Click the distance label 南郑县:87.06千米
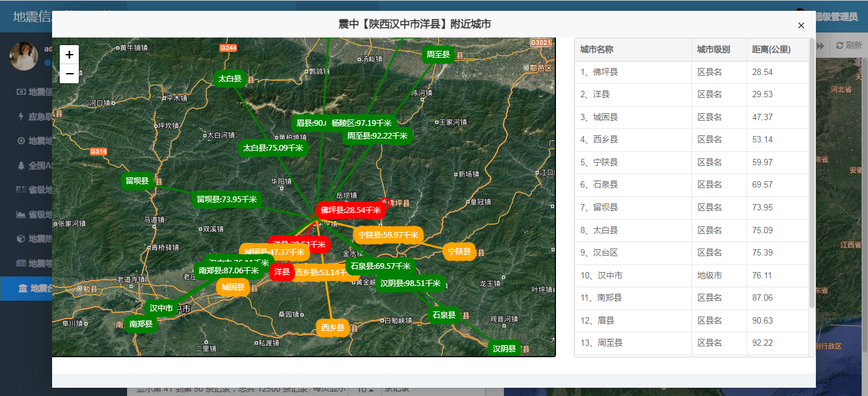The image size is (868, 396). 229,271
